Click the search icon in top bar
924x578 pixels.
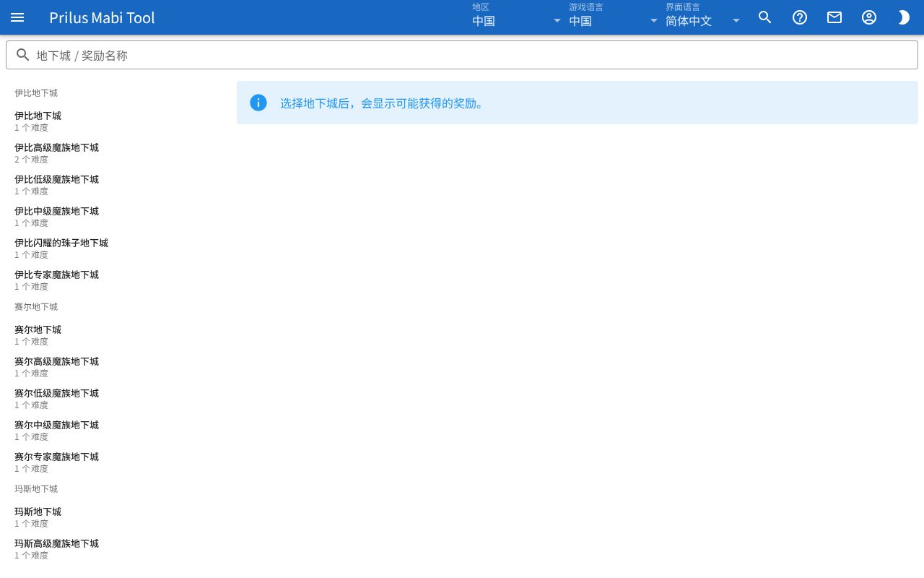[x=765, y=17]
